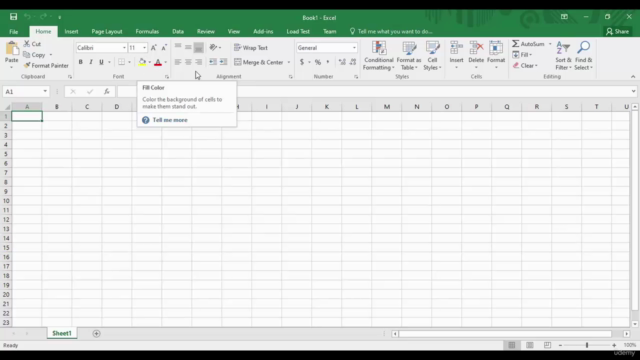
Task: Toggle Top Align vertical alignment
Action: pos(178,47)
